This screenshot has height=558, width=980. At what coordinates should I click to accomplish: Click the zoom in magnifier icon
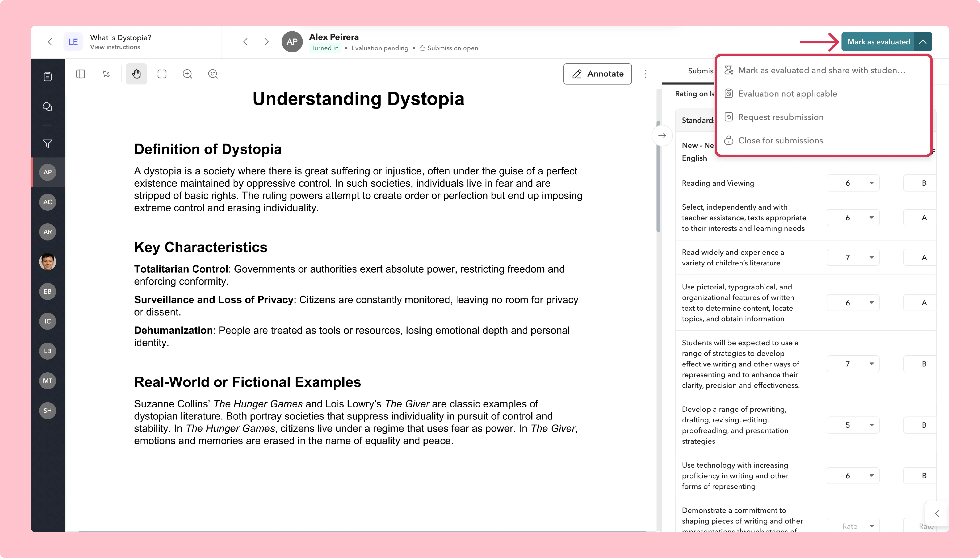(x=187, y=74)
